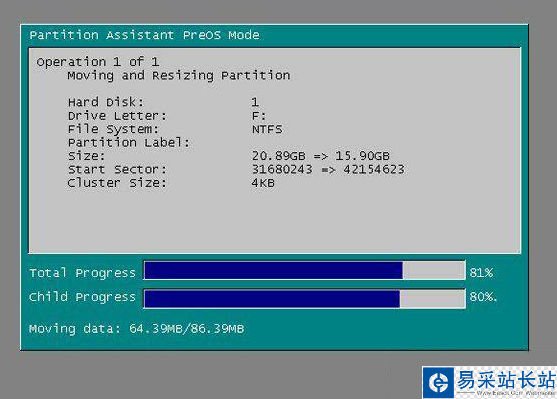Image resolution: width=557 pixels, height=399 pixels.
Task: Click the Child Progress bar
Action: (x=304, y=299)
